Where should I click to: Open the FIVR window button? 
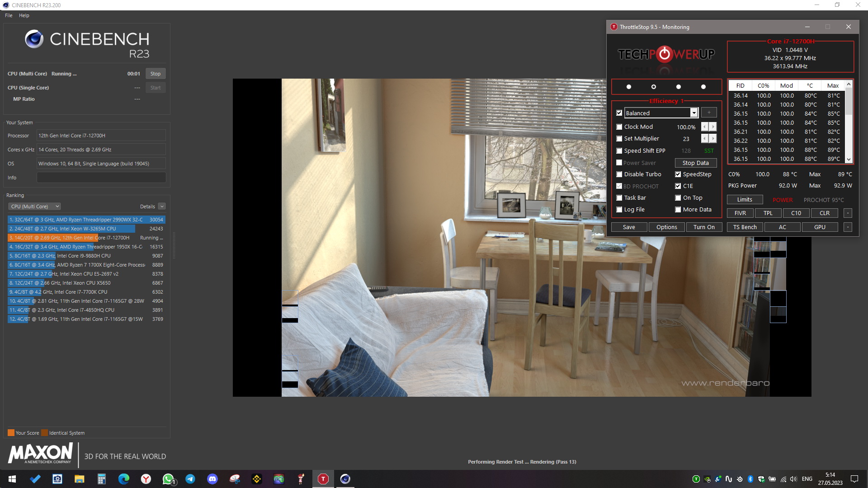[x=740, y=213]
